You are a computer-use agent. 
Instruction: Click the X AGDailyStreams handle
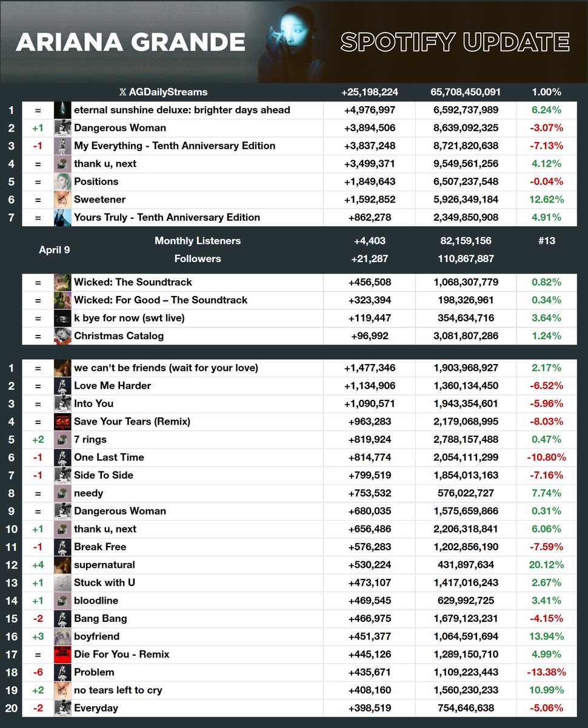pos(163,92)
